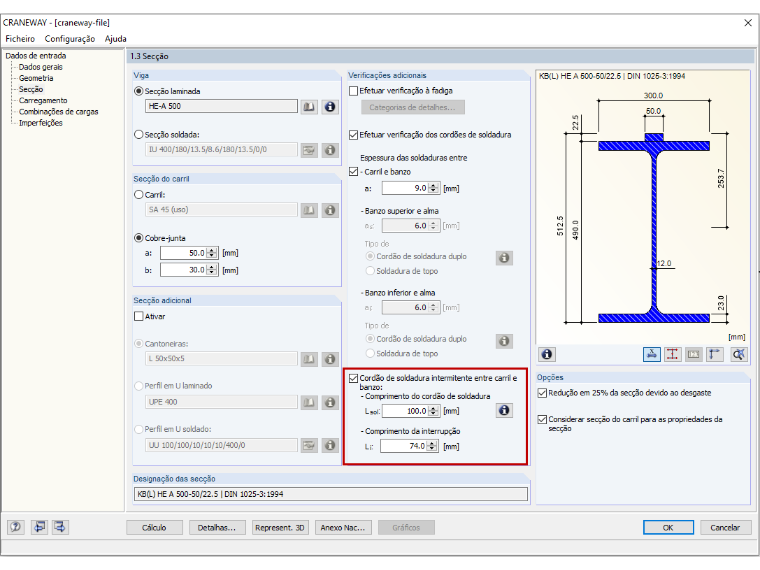Click HE-A 500 section input field

[x=221, y=106]
